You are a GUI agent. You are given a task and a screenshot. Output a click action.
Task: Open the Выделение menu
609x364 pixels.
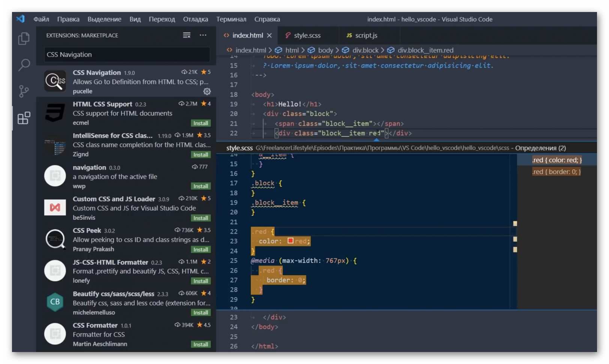coord(104,19)
